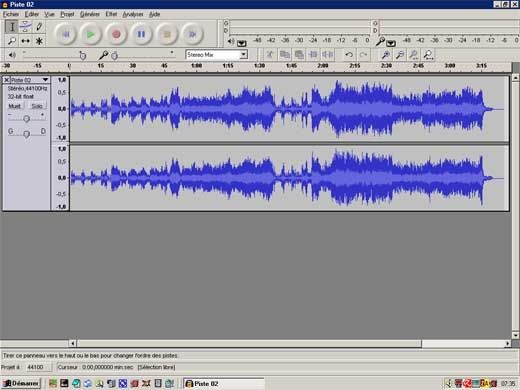Open the Effet menu

tap(111, 14)
